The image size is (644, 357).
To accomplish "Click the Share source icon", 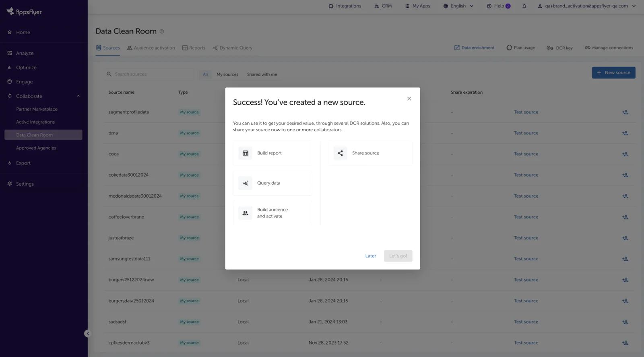I will tap(340, 153).
